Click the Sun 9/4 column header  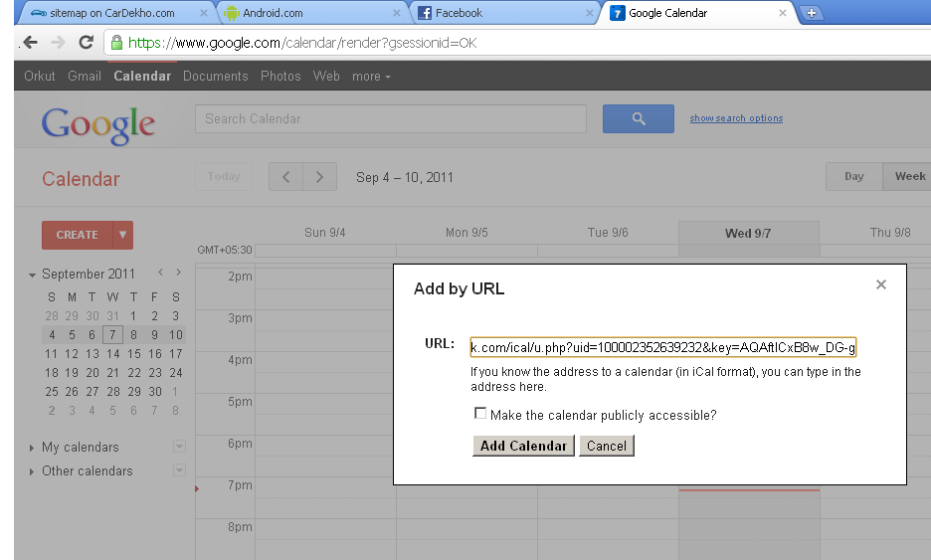(325, 233)
